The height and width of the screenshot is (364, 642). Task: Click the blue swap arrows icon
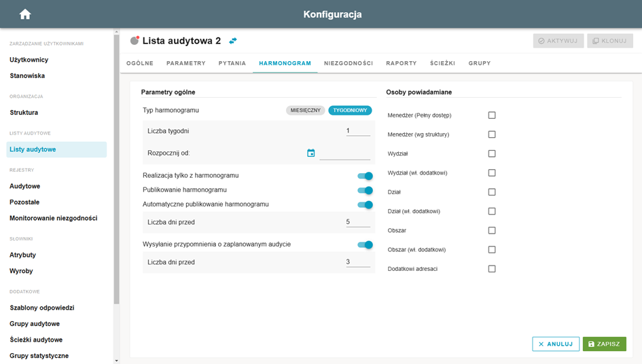point(233,41)
